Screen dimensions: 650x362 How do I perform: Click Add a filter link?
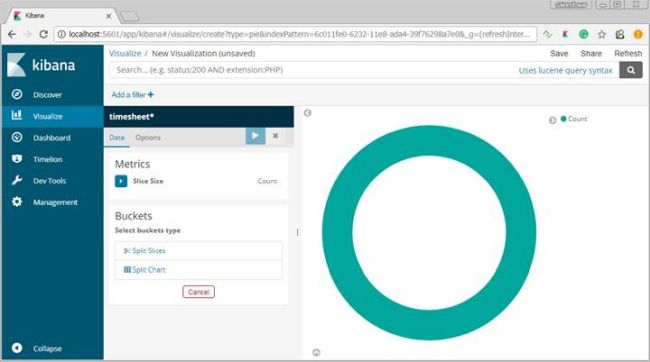pos(133,95)
